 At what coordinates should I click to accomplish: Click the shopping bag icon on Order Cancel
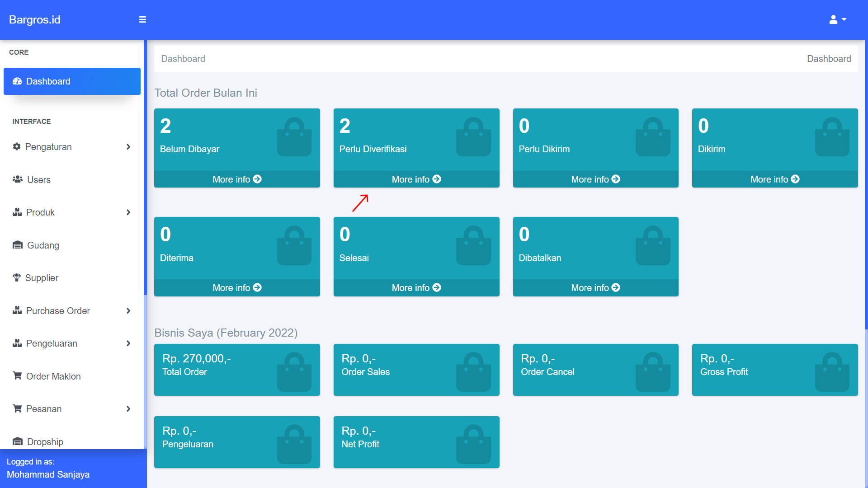pyautogui.click(x=653, y=372)
